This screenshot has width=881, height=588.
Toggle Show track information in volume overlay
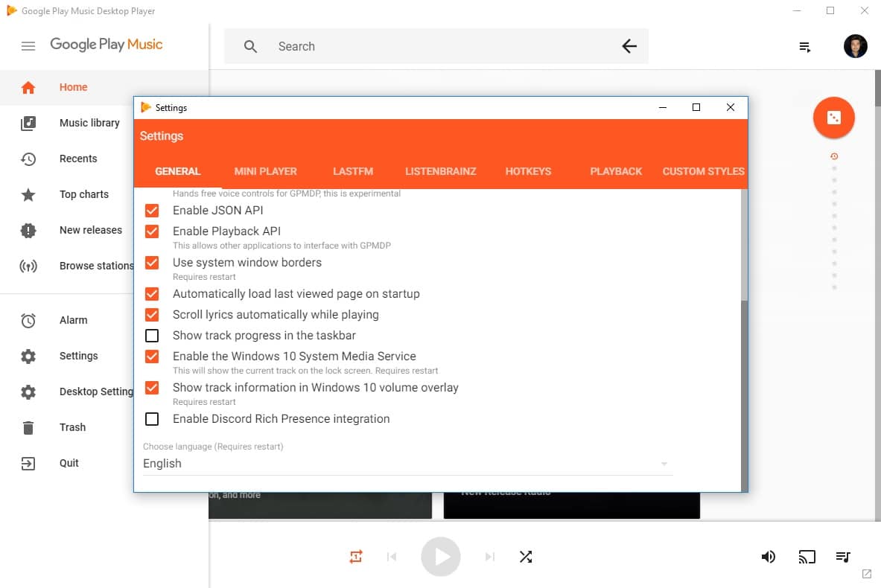pyautogui.click(x=152, y=388)
